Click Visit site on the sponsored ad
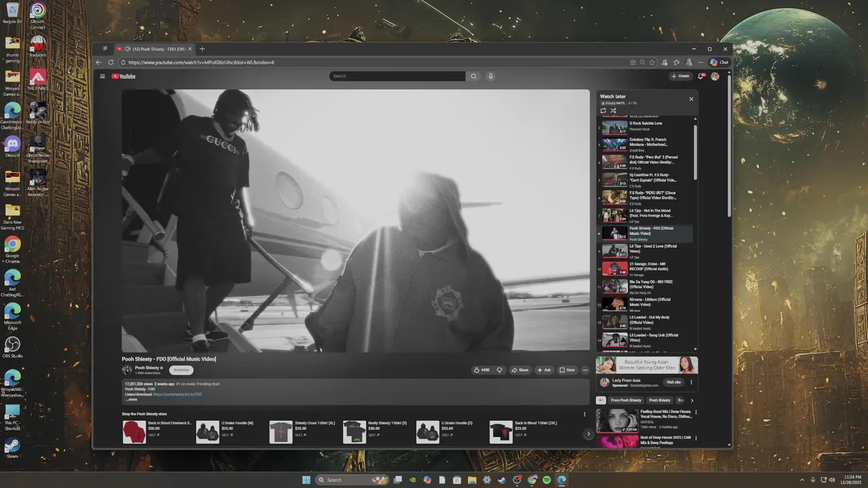The height and width of the screenshot is (488, 868). [673, 382]
